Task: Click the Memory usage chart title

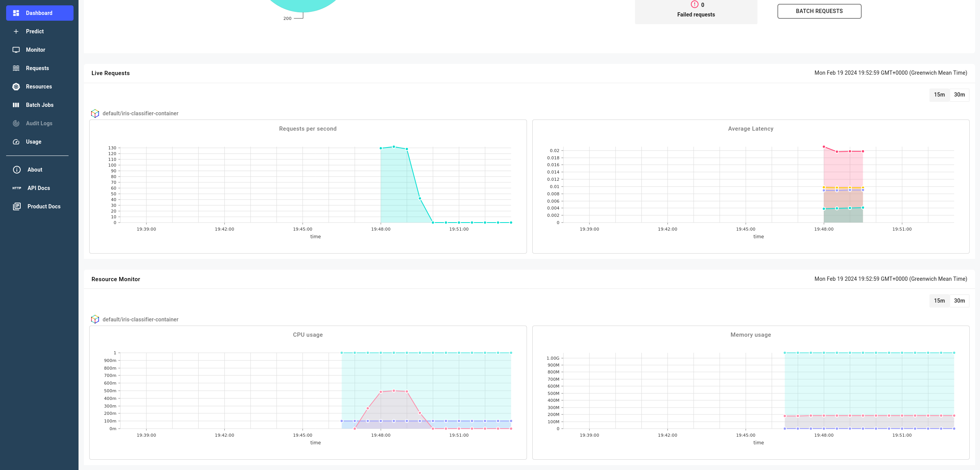Action: click(751, 335)
